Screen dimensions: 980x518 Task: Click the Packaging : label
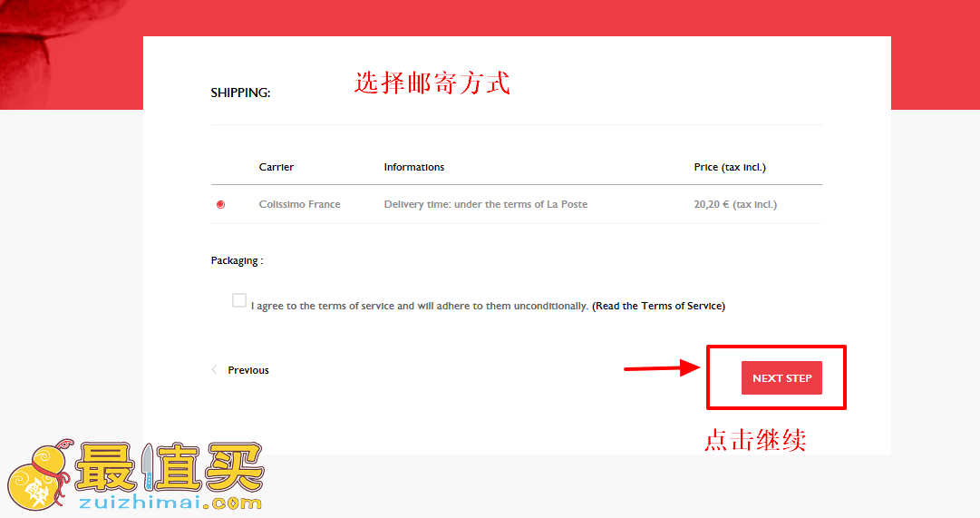237,261
